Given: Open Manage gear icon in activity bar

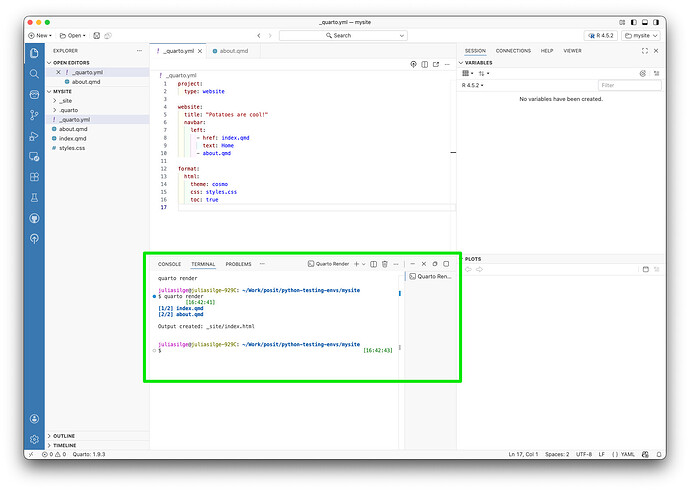Looking at the screenshot, I should [34, 439].
